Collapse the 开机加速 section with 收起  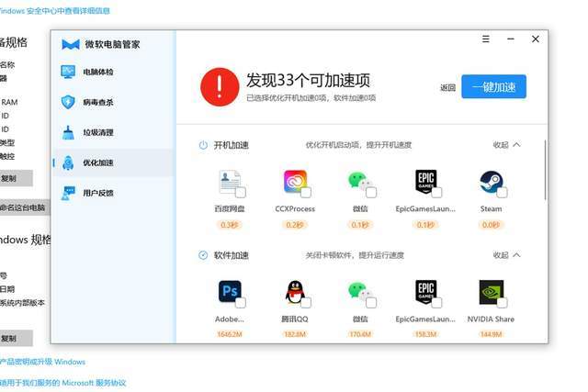point(506,145)
